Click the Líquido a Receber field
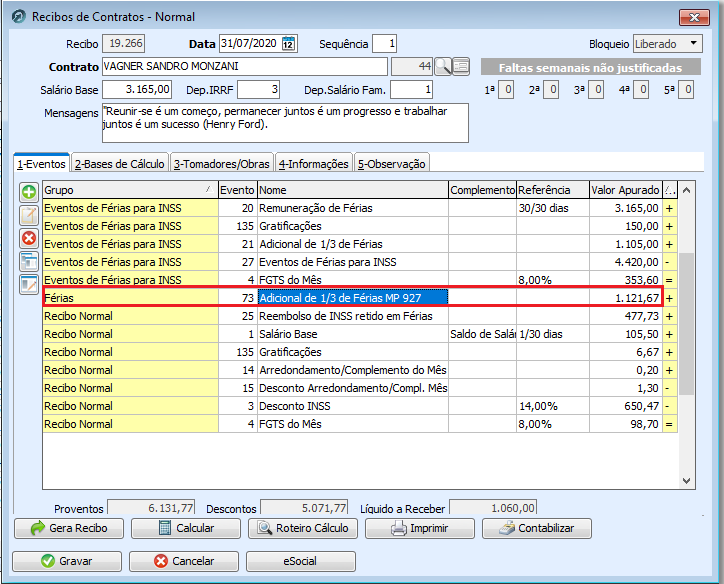The image size is (724, 584). pyautogui.click(x=493, y=507)
